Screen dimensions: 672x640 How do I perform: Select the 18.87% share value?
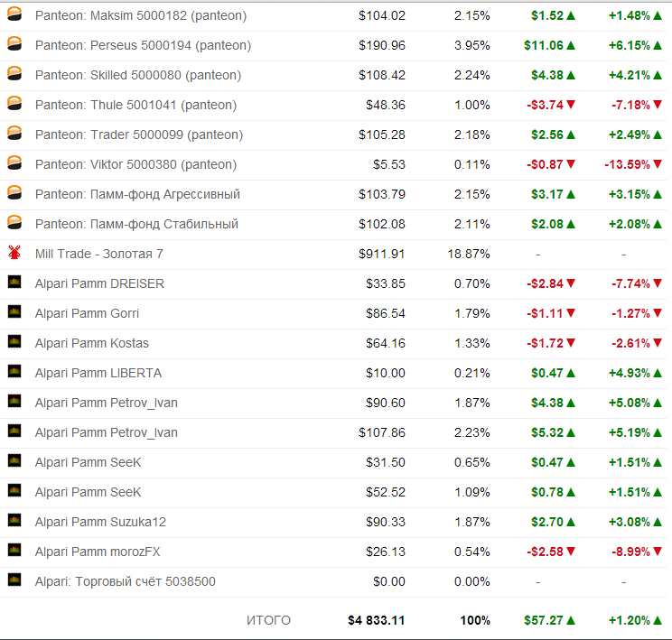469,254
